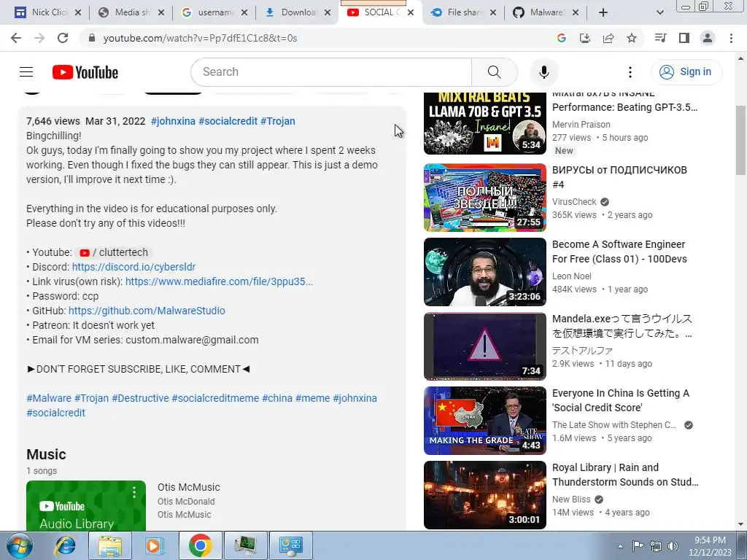This screenshot has width=747, height=560.
Task: Open Windows Media Player on taskbar
Action: 153,545
